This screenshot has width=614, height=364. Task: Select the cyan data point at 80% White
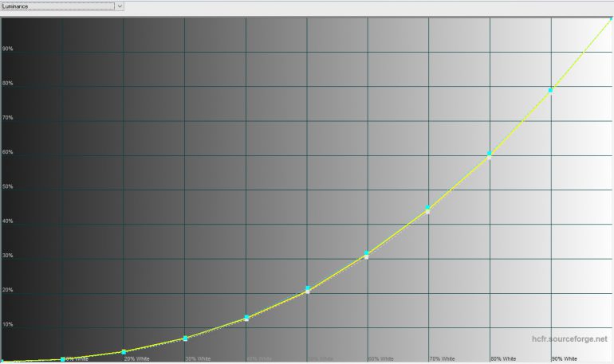(x=490, y=154)
